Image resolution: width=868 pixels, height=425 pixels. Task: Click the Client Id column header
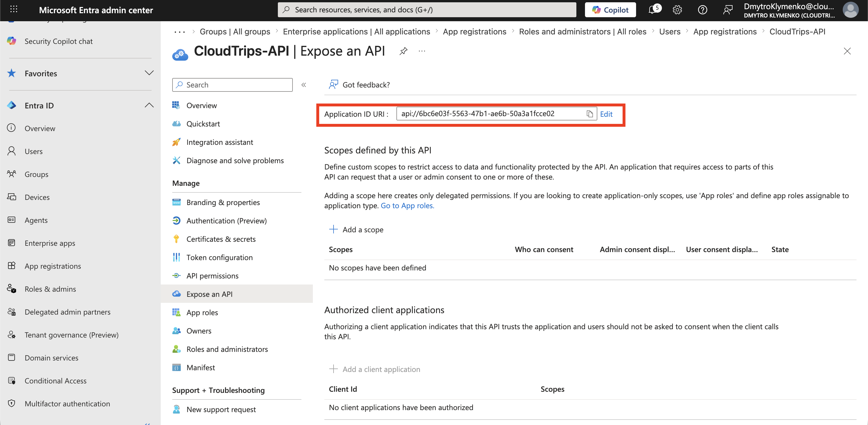coord(343,389)
